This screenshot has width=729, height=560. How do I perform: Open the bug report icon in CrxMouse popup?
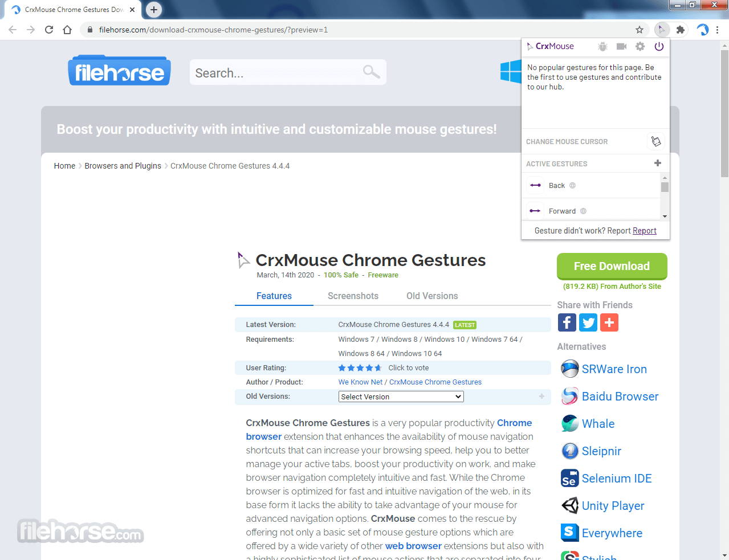pos(602,47)
